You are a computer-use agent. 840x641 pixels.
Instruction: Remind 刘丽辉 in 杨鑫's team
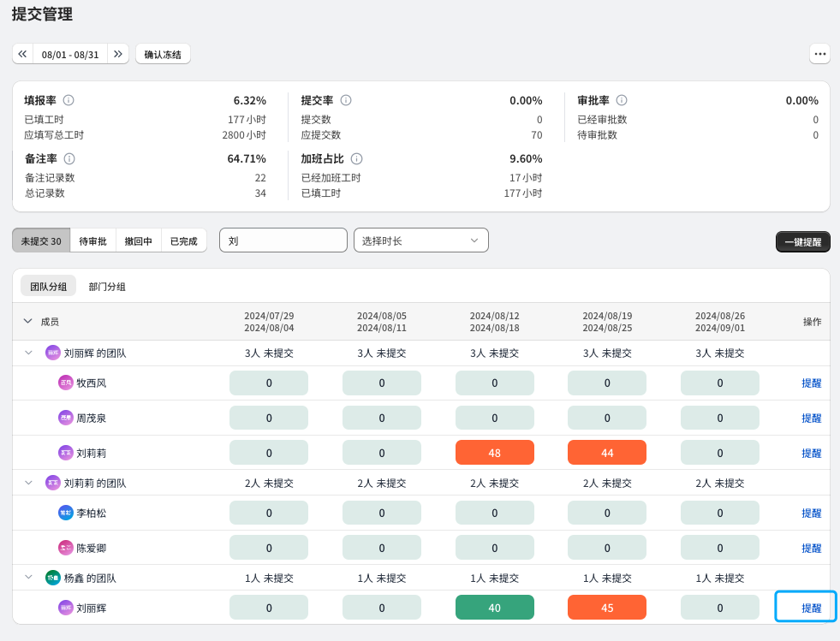click(811, 608)
